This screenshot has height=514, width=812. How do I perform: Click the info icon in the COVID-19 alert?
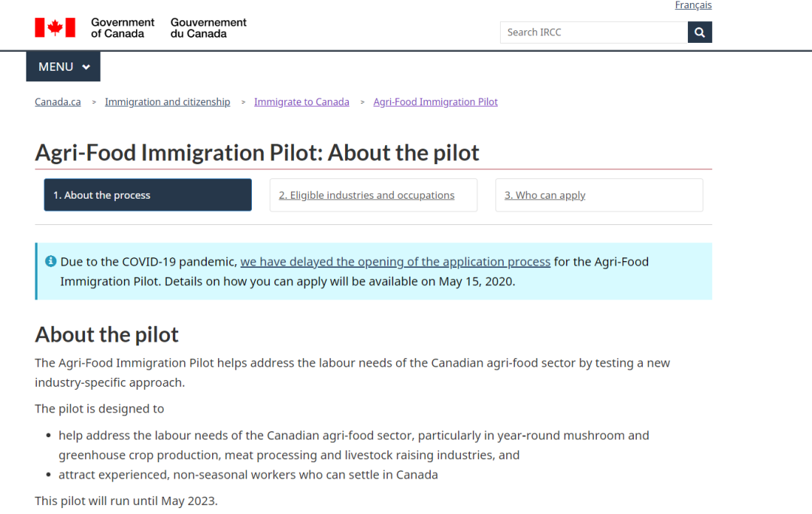pyautogui.click(x=51, y=261)
